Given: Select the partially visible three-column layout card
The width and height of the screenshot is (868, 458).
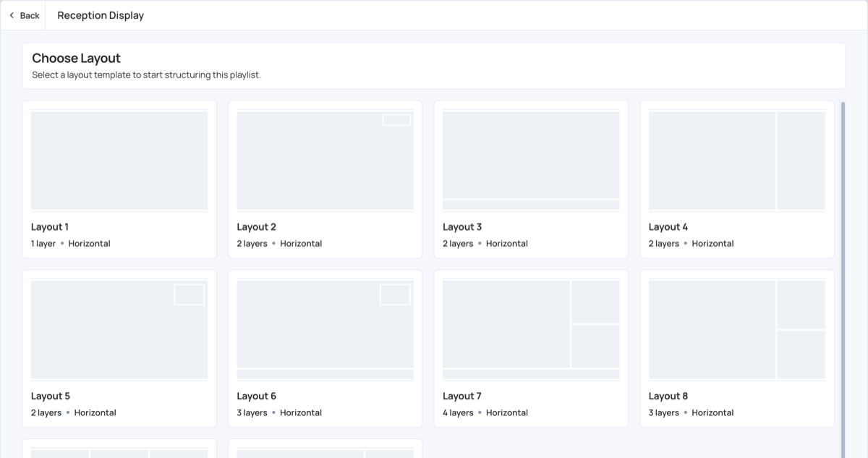Looking at the screenshot, I should point(119,449).
